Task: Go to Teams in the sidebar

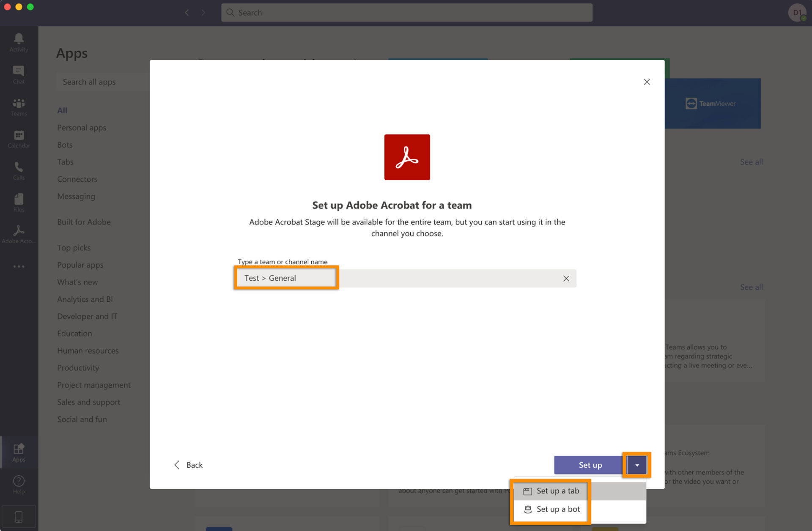Action: point(19,107)
